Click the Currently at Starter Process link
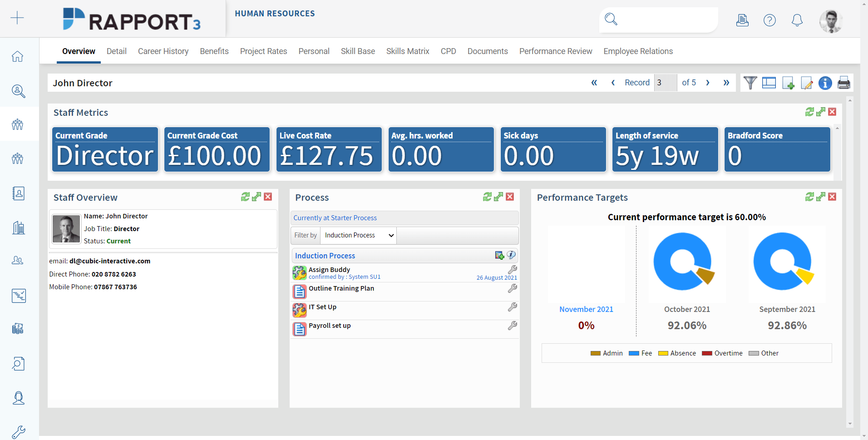The width and height of the screenshot is (868, 440). click(x=335, y=218)
